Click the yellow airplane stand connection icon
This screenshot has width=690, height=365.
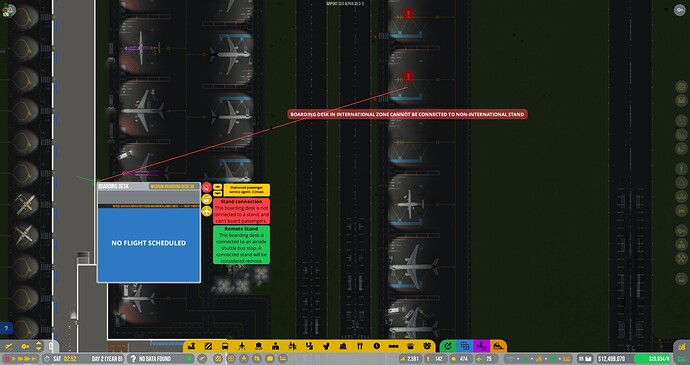(x=207, y=211)
